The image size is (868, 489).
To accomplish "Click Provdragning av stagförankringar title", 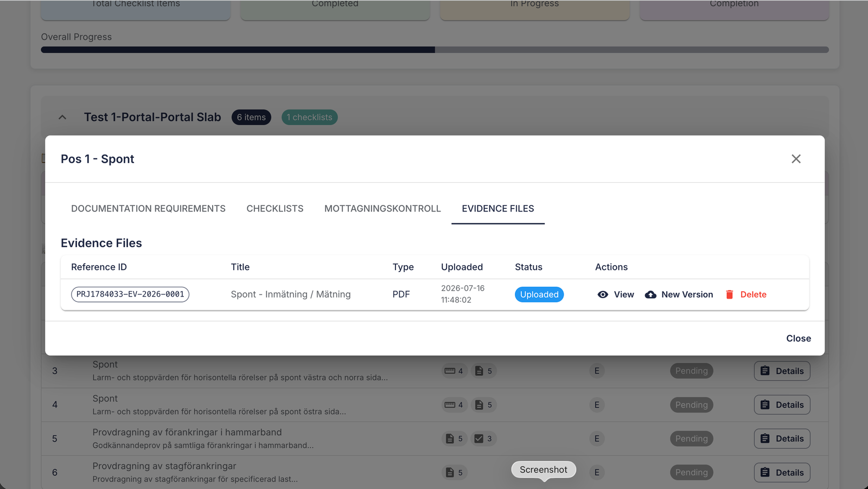I will pos(164,466).
